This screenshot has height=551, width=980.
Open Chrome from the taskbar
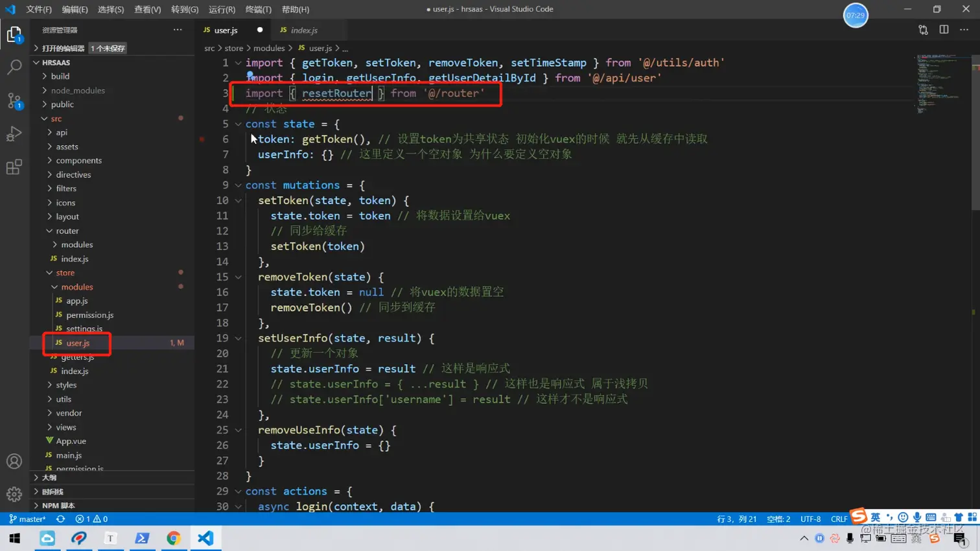[x=173, y=538]
